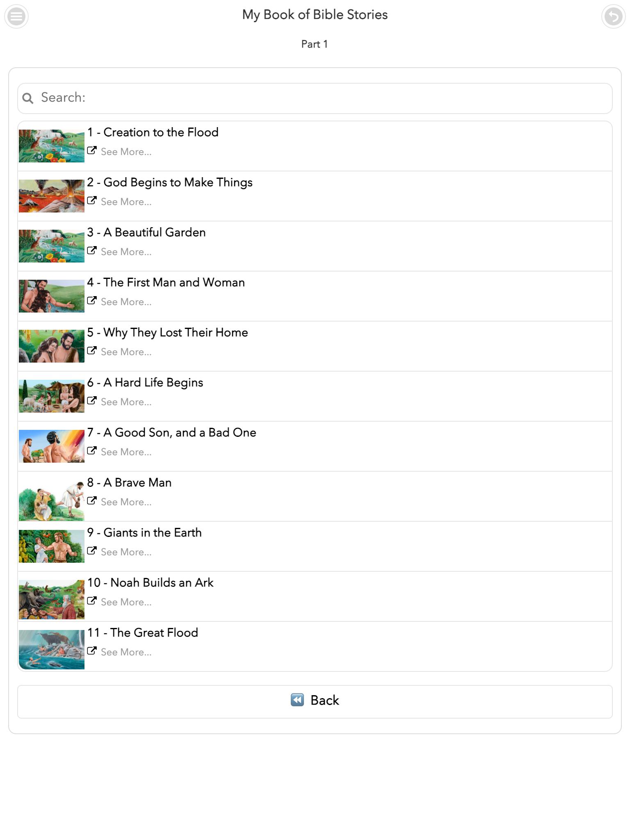Click the external link icon under A Hard Life Begins
Viewport: 630px width, 840px height.
pos(92,401)
